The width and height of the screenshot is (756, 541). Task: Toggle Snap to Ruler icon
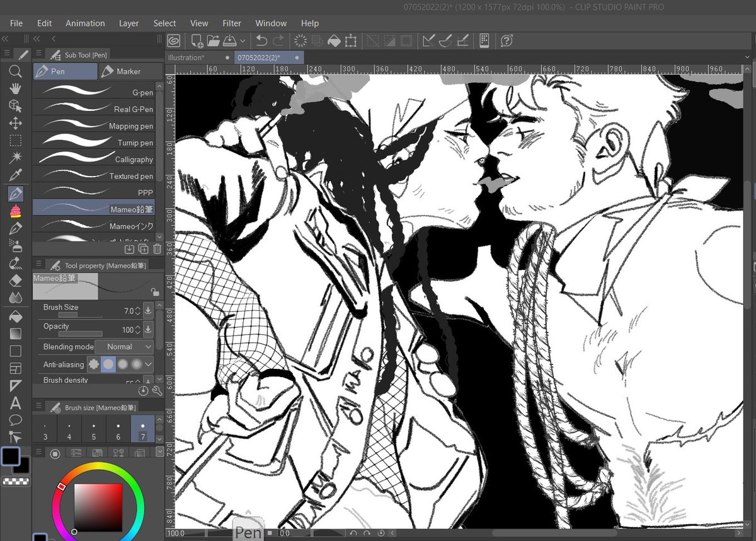[x=428, y=41]
